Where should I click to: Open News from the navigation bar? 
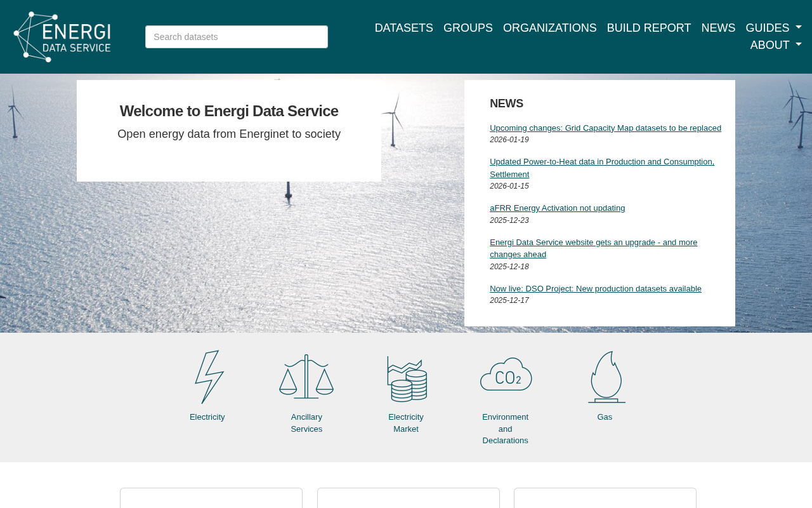click(x=718, y=28)
